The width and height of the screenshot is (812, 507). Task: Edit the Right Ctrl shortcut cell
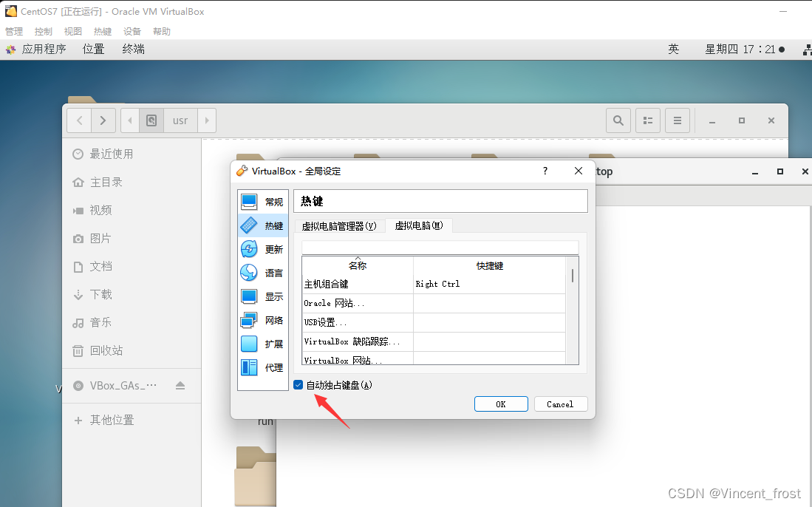click(489, 284)
